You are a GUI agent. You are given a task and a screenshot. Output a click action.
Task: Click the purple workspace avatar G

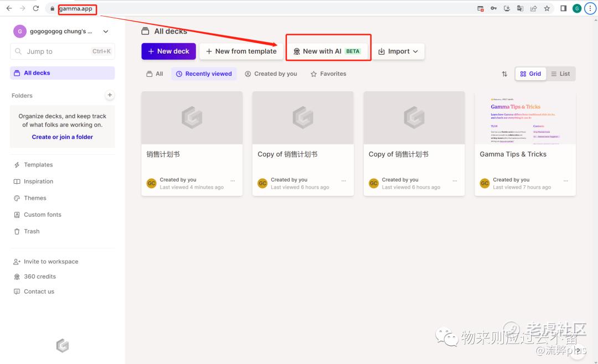(20, 31)
